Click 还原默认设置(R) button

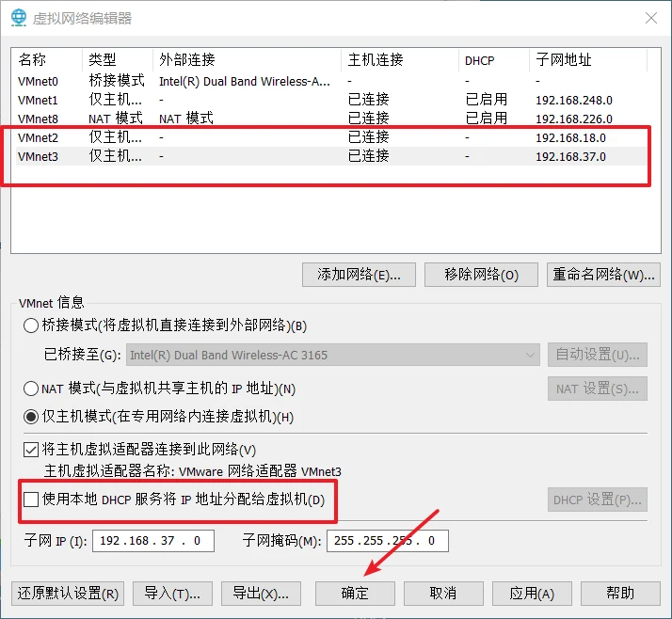pos(68,594)
